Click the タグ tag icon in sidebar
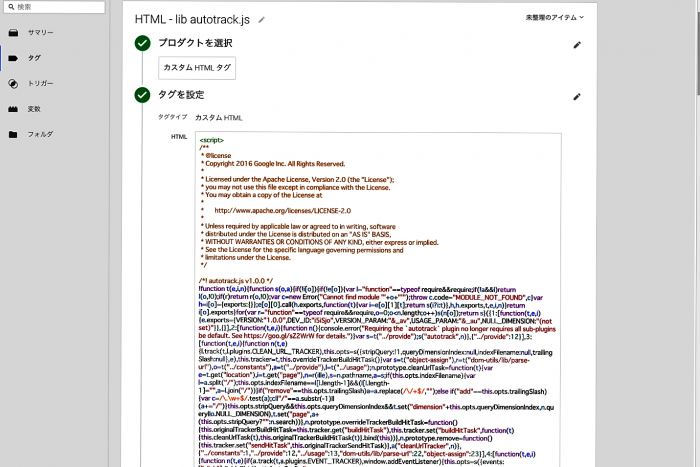This screenshot has height=467, width=700. click(x=13, y=58)
